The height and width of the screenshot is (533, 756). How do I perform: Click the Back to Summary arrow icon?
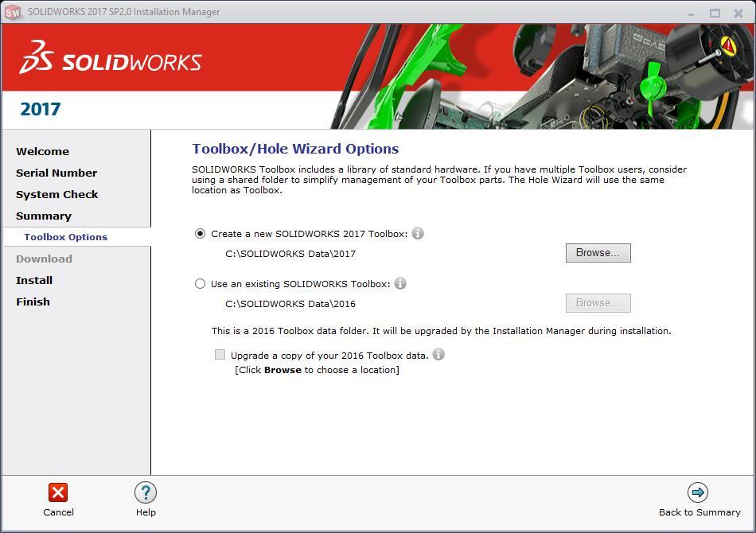pyautogui.click(x=698, y=492)
